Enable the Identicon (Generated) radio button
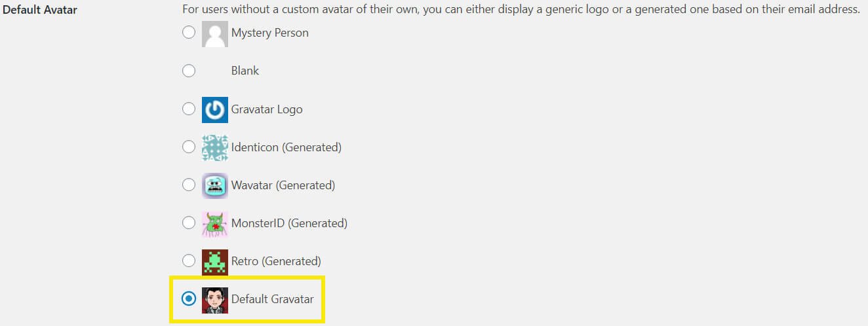This screenshot has height=326, width=868. point(189,147)
